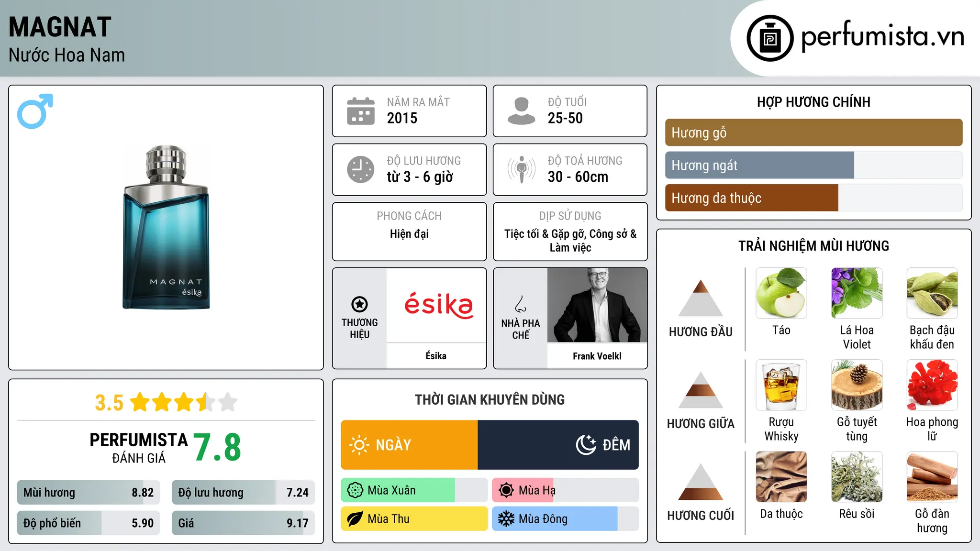980x551 pixels.
Task: Click the Magnat perfume bottle image
Action: (x=166, y=227)
